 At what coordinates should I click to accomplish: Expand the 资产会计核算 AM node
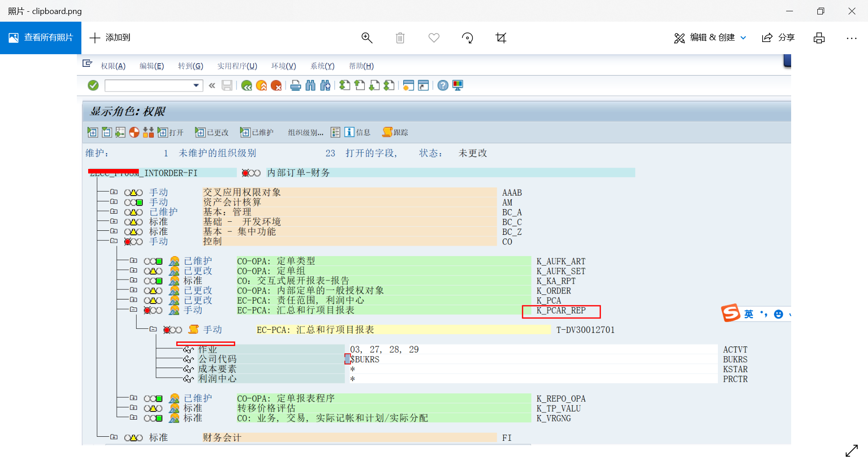114,202
